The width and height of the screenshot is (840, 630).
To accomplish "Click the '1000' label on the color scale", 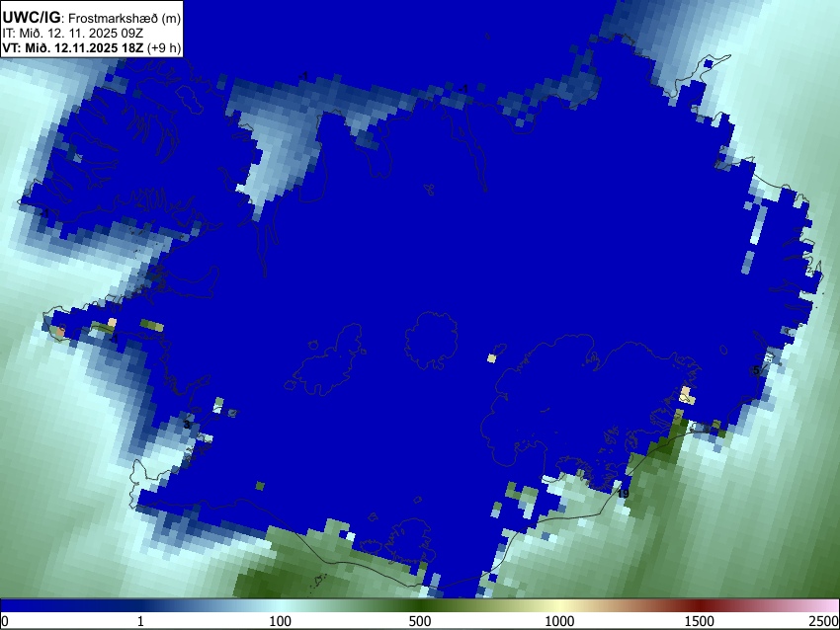I will 559,621.
